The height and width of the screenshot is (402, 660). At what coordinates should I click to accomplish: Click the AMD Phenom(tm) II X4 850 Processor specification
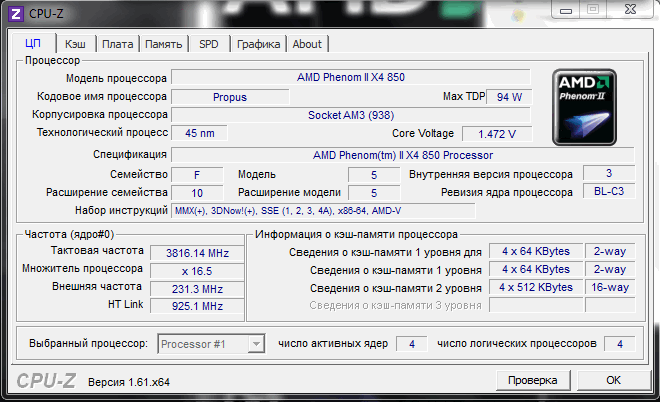point(403,155)
